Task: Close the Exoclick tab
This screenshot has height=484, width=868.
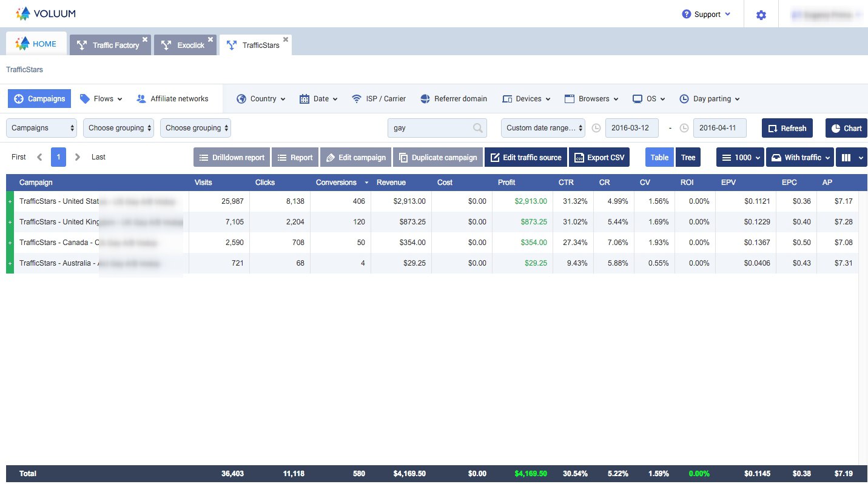Action: [x=210, y=39]
